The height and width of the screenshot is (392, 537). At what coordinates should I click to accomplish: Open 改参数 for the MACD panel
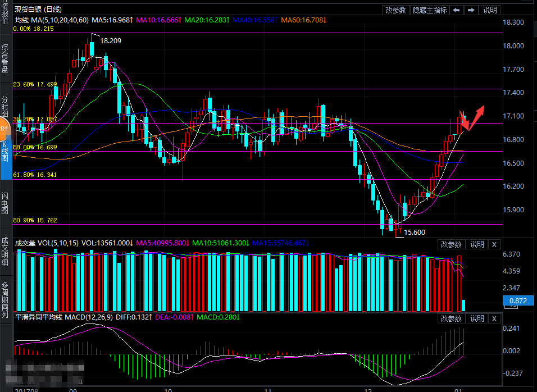pos(450,318)
